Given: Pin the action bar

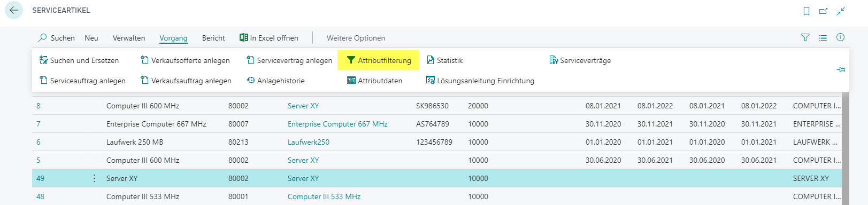Looking at the screenshot, I should (841, 70).
